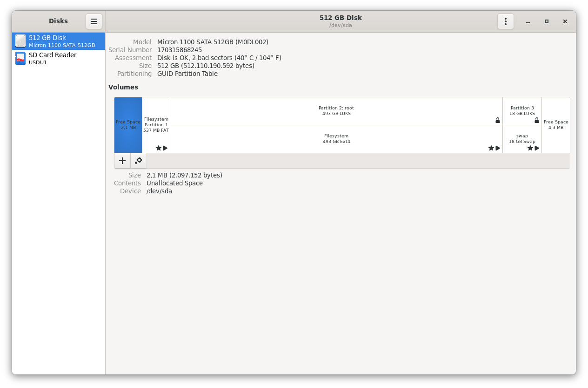Click the mount triangle on 493 GB Ext4
The width and height of the screenshot is (588, 388).
point(498,148)
